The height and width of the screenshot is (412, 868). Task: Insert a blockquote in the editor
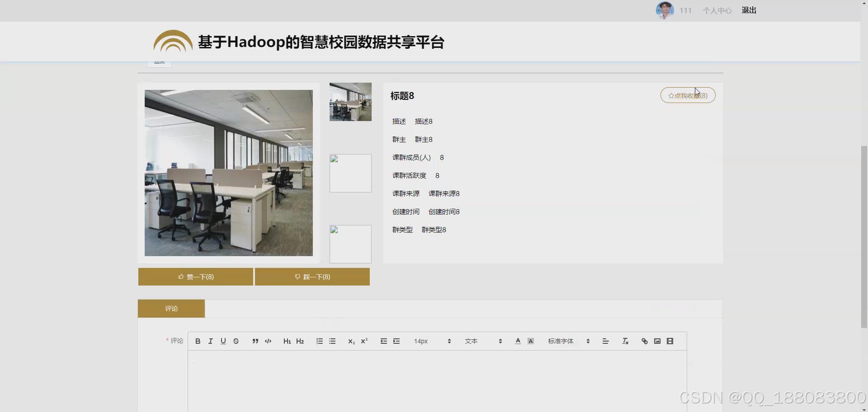click(x=255, y=341)
